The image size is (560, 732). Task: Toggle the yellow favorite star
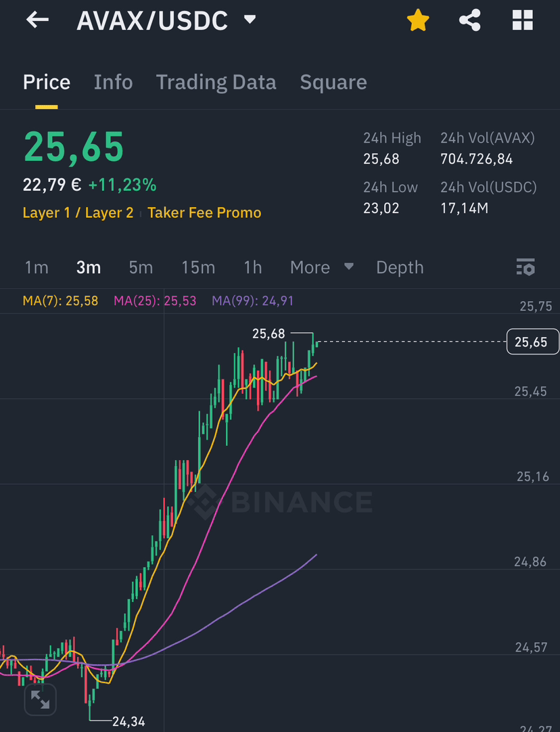pyautogui.click(x=418, y=20)
